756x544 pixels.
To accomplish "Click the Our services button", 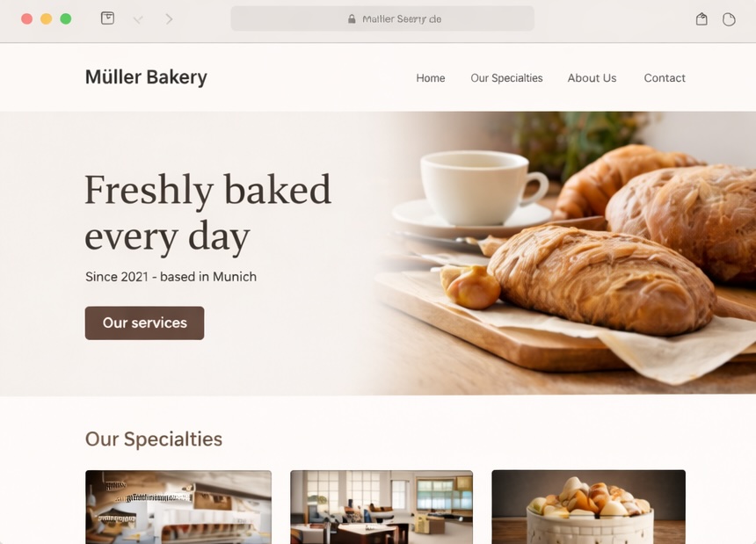I will (x=145, y=323).
